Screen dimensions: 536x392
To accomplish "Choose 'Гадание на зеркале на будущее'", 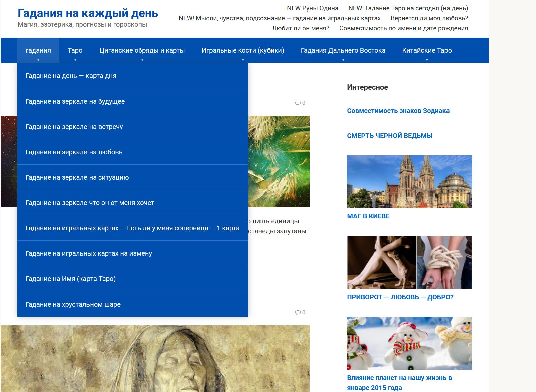I will pos(133,101).
